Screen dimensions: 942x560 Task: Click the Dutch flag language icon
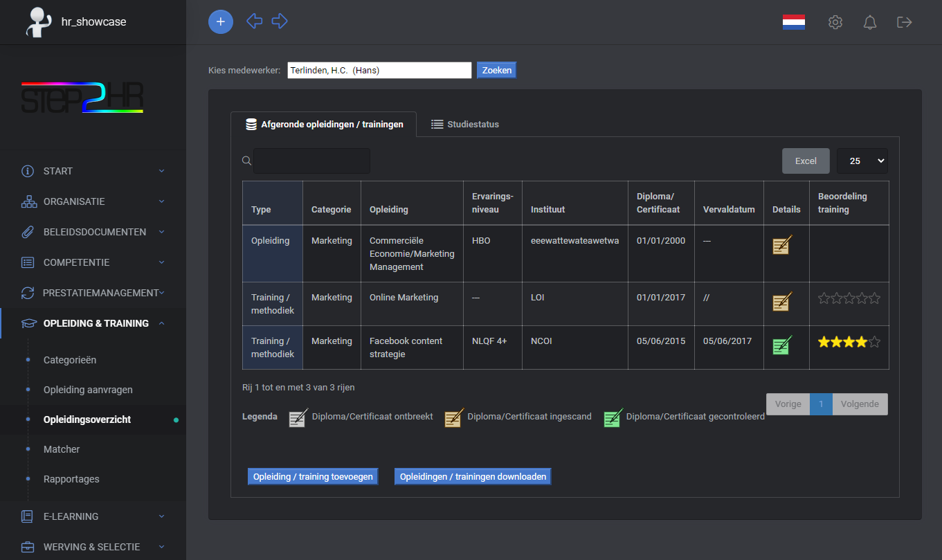(793, 21)
